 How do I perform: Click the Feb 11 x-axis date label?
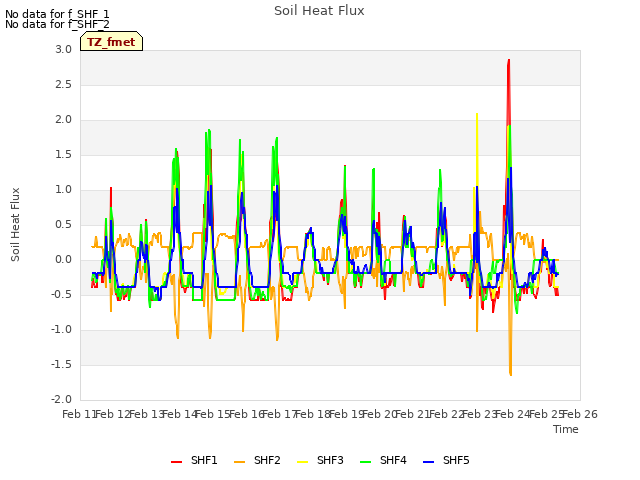pos(79,415)
